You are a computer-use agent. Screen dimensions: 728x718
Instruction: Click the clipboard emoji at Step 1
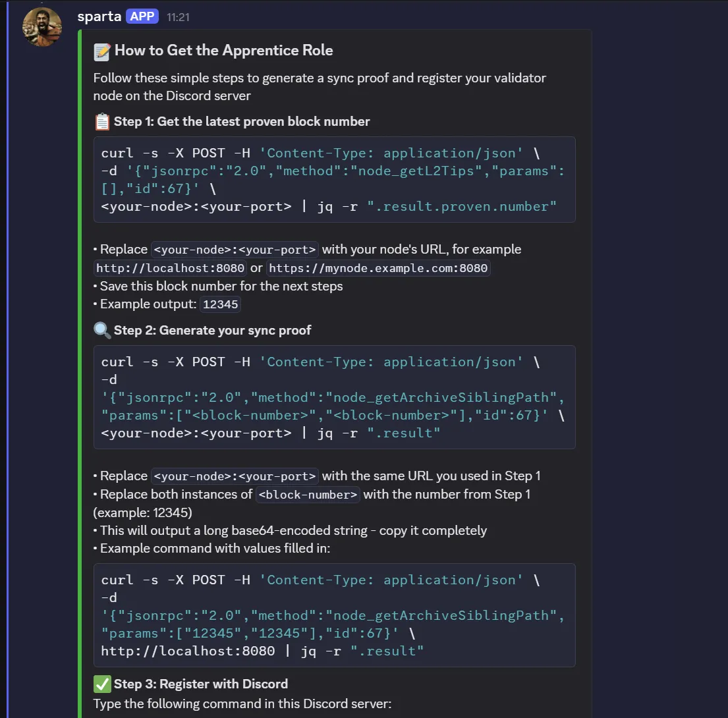tap(102, 122)
